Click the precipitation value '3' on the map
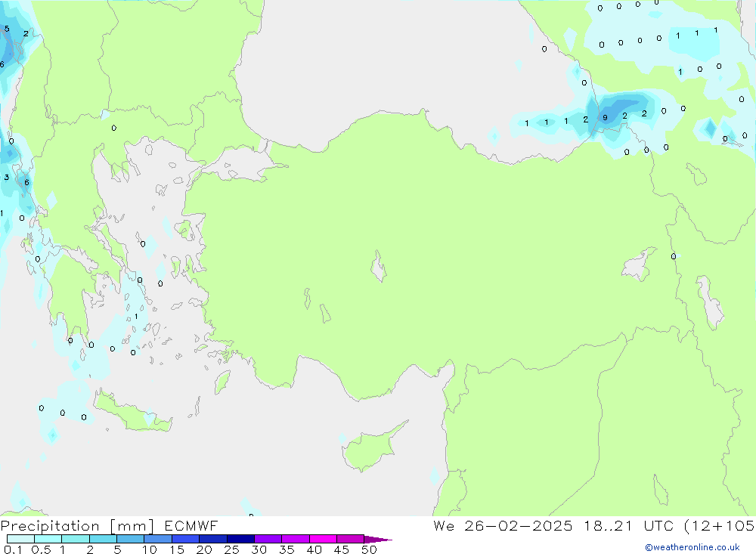The height and width of the screenshot is (554, 756). click(x=7, y=178)
